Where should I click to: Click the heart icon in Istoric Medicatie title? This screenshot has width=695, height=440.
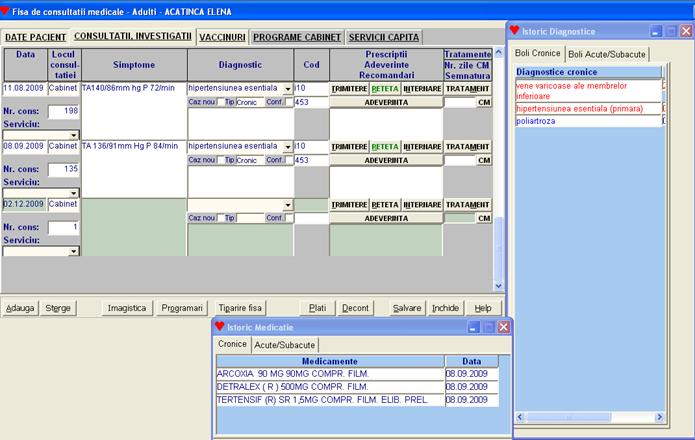coord(220,326)
